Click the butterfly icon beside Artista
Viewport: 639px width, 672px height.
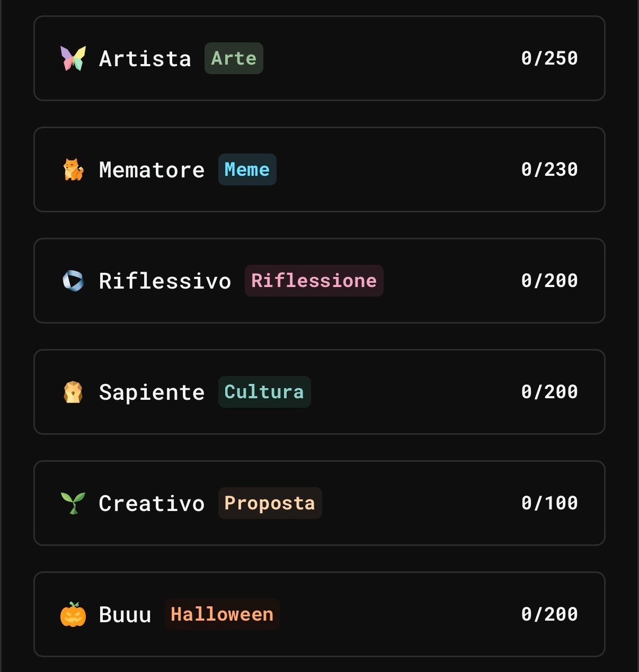coord(73,58)
